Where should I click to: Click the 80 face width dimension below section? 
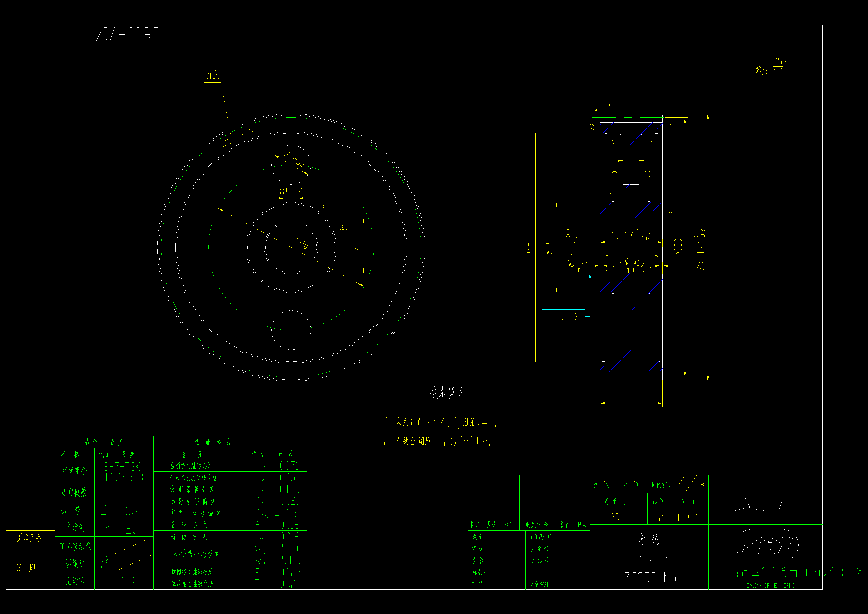631,397
